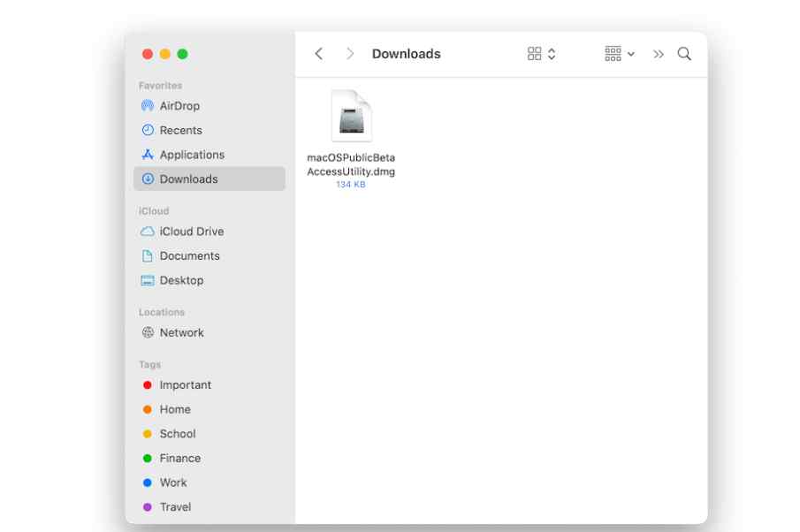The height and width of the screenshot is (532, 800).
Task: Open Applications label in Favorites
Action: [x=192, y=155]
